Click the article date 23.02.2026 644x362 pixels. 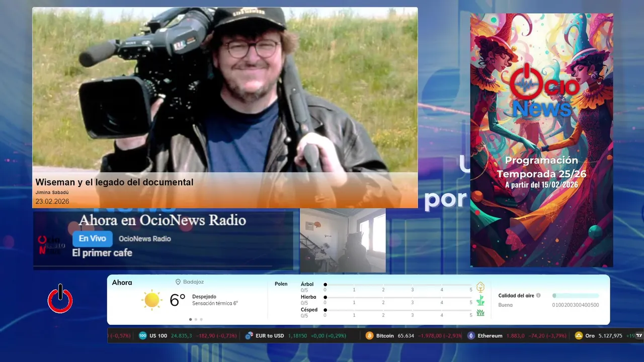[x=52, y=202]
